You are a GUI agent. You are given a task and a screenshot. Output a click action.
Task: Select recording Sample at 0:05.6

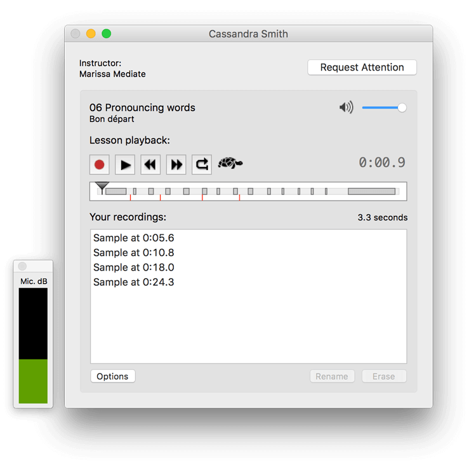point(248,238)
